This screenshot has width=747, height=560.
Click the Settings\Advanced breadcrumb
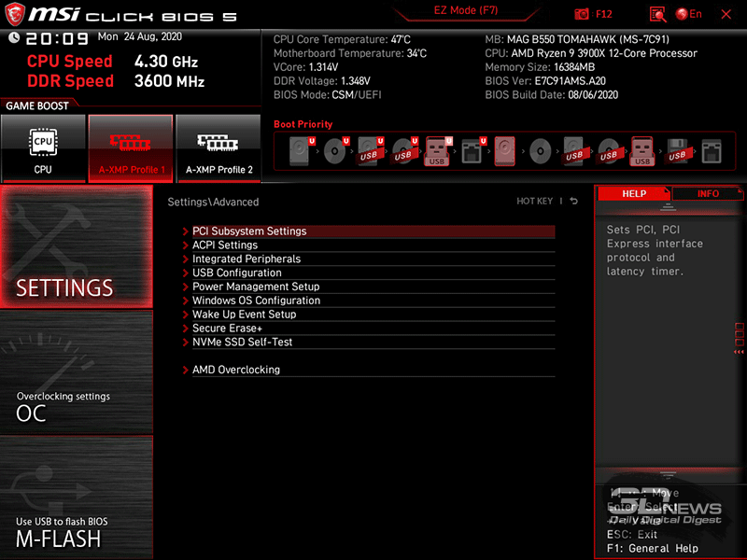213,202
